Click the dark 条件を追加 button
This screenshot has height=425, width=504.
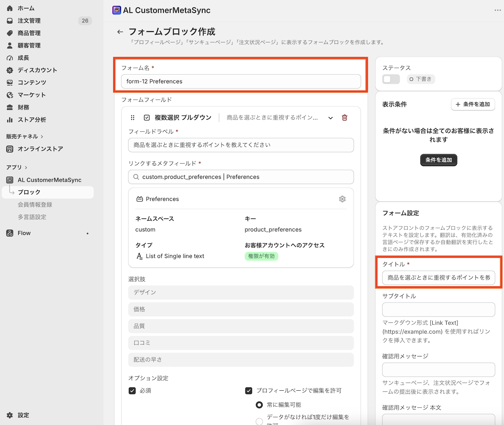click(x=439, y=160)
